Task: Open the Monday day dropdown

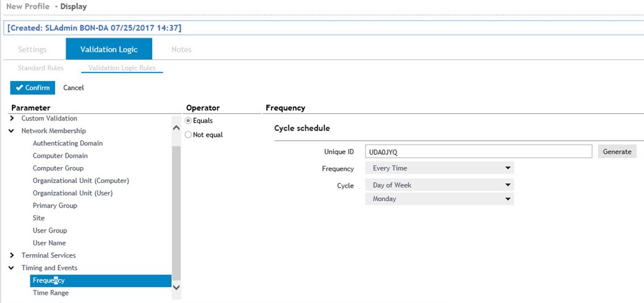Action: coord(439,199)
